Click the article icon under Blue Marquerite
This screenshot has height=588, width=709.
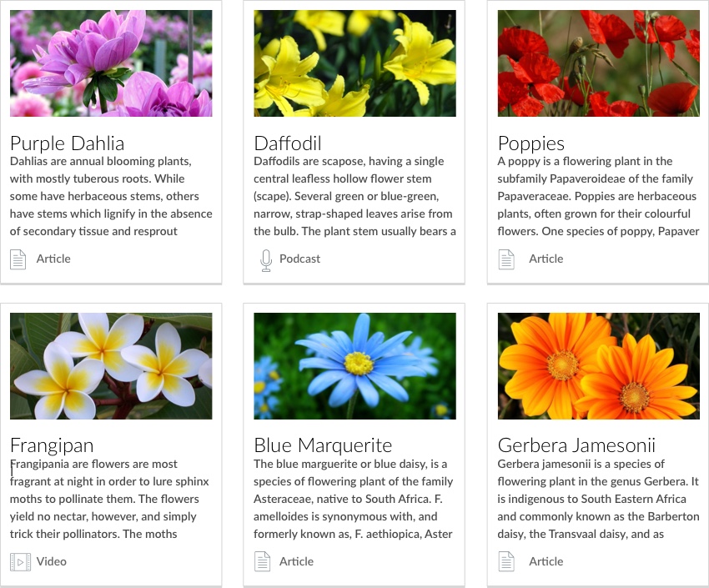coord(263,562)
